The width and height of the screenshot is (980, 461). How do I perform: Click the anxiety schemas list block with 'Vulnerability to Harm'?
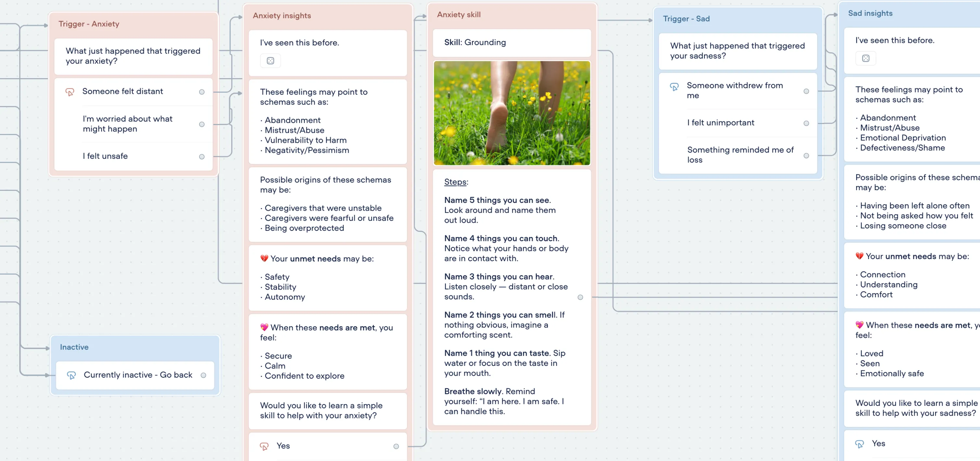[328, 121]
